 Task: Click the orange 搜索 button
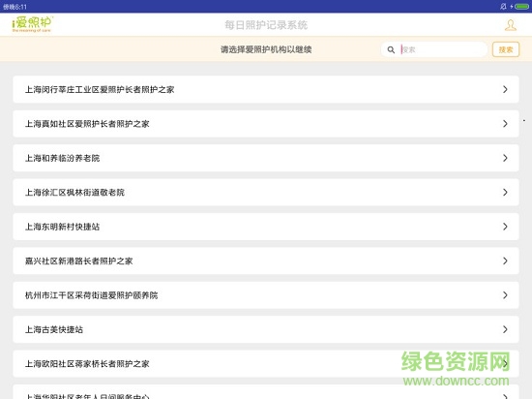coord(506,49)
